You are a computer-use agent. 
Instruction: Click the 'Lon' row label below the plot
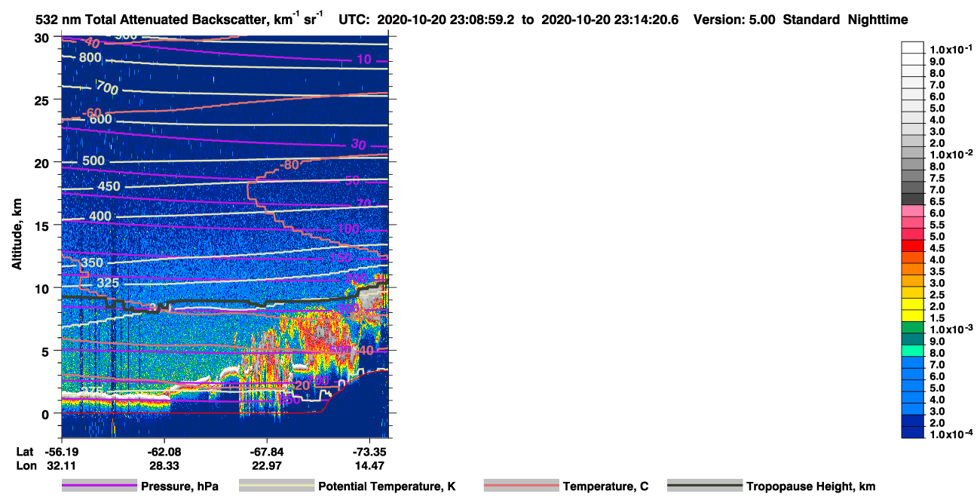click(x=25, y=466)
